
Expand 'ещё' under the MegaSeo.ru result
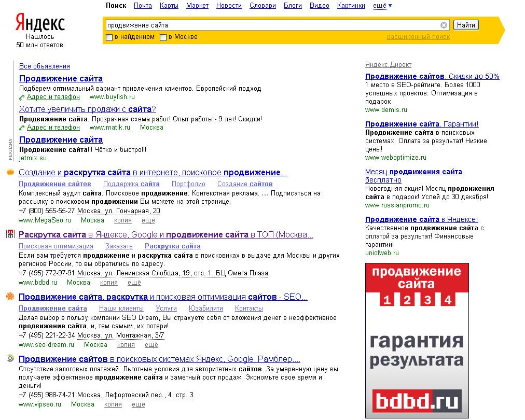point(148,220)
